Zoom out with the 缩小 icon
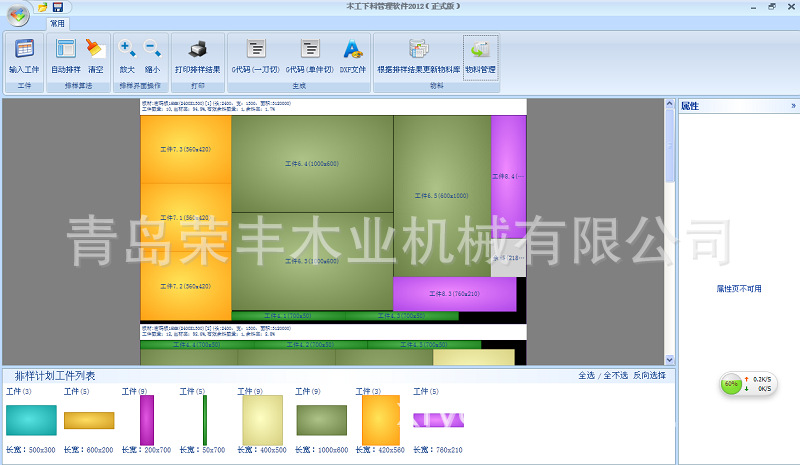 point(152,49)
